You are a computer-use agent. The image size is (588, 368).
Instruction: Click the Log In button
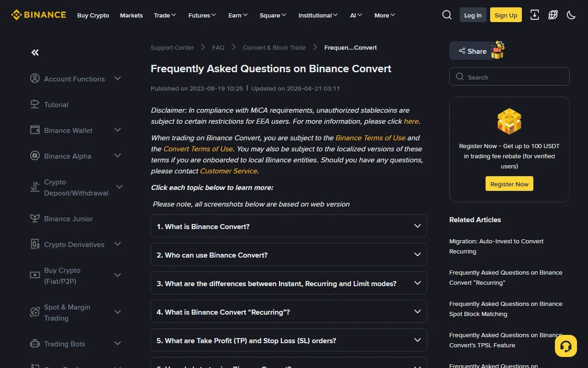pyautogui.click(x=473, y=15)
